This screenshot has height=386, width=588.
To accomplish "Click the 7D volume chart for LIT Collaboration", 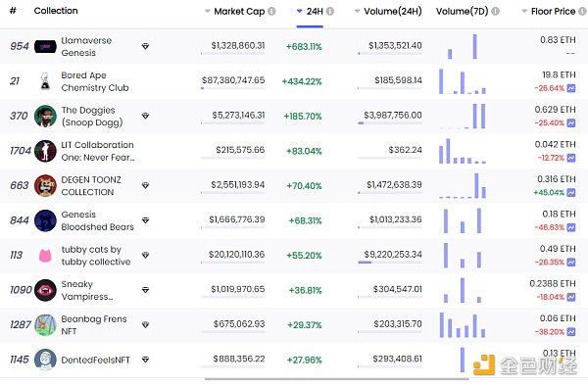I will (x=463, y=151).
